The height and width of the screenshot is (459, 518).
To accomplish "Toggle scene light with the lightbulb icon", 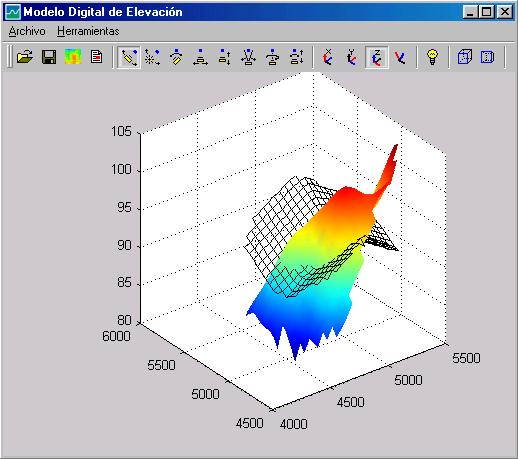I will tap(432, 57).
